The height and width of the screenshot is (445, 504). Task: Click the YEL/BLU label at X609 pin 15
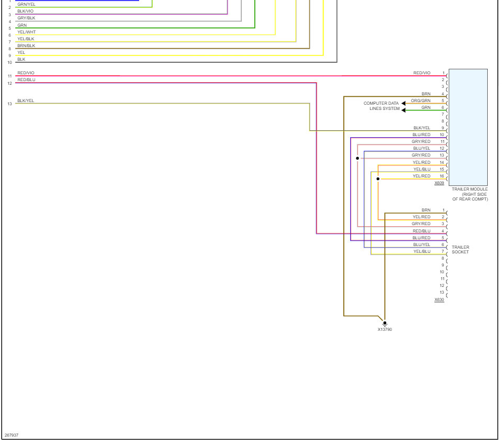pyautogui.click(x=422, y=169)
